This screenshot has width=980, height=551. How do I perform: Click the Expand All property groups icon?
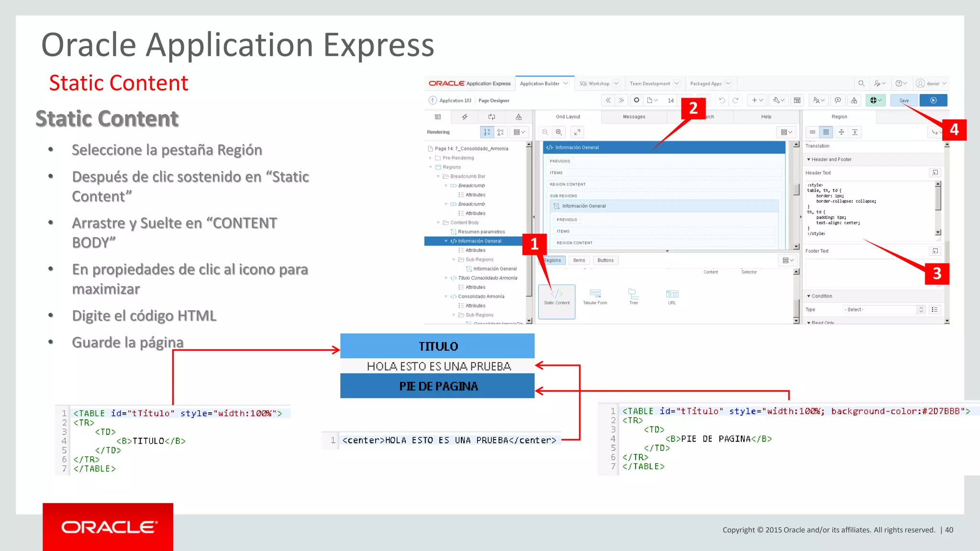pos(855,132)
